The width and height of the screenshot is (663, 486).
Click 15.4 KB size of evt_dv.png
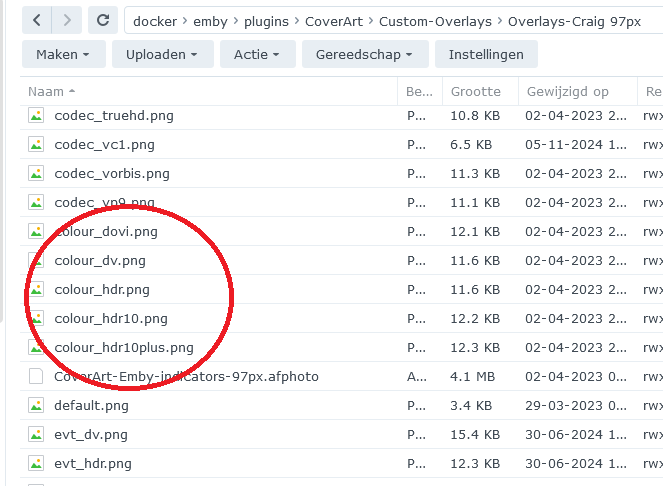tap(475, 434)
